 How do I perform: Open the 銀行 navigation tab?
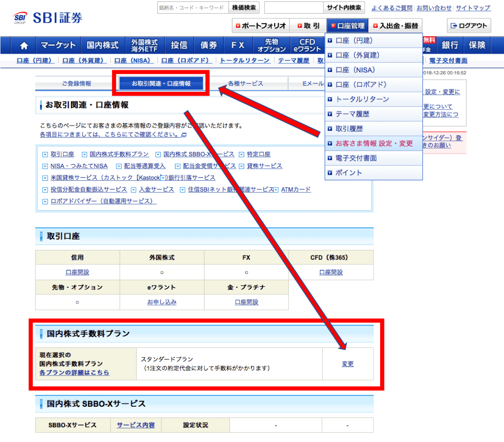tap(450, 45)
